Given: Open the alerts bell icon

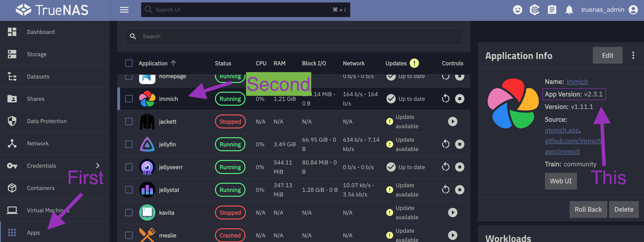Looking at the screenshot, I should pyautogui.click(x=569, y=10).
